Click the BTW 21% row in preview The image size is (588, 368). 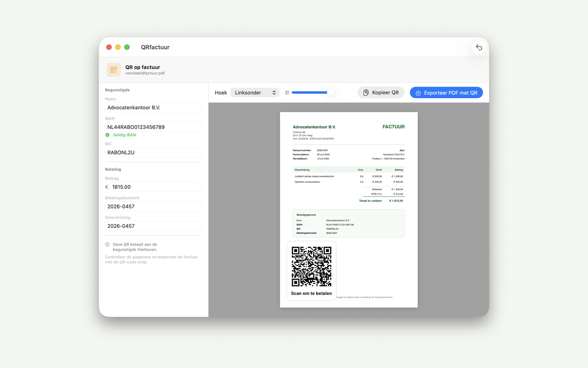(x=384, y=194)
